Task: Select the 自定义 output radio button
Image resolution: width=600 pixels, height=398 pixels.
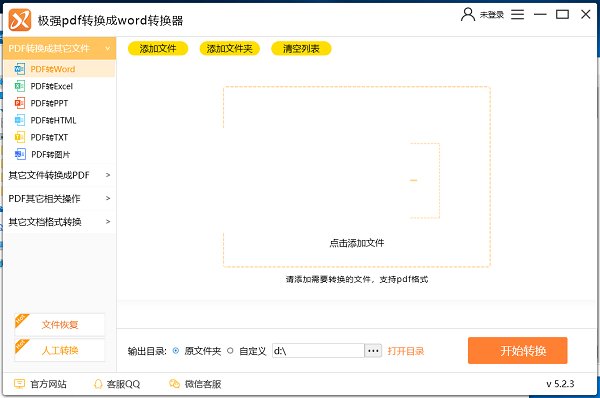Action: tap(230, 351)
